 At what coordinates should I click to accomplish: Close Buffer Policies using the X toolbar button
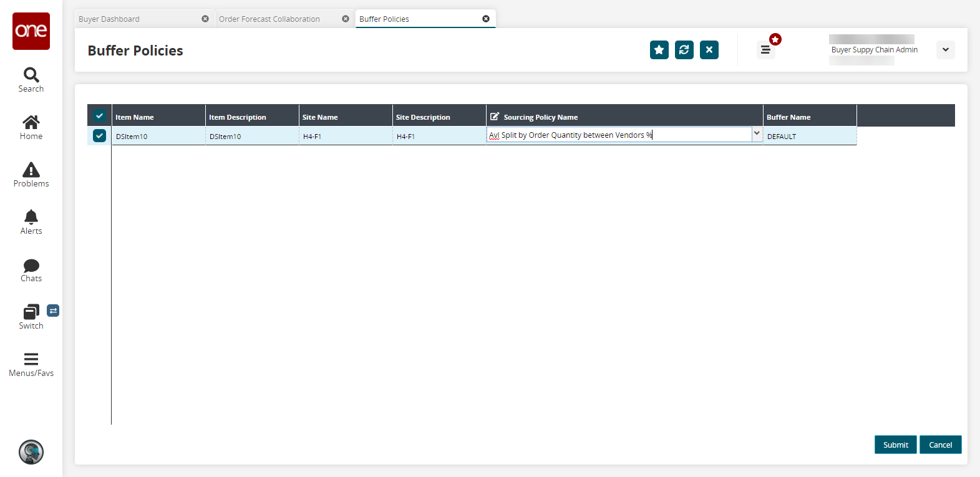point(709,50)
